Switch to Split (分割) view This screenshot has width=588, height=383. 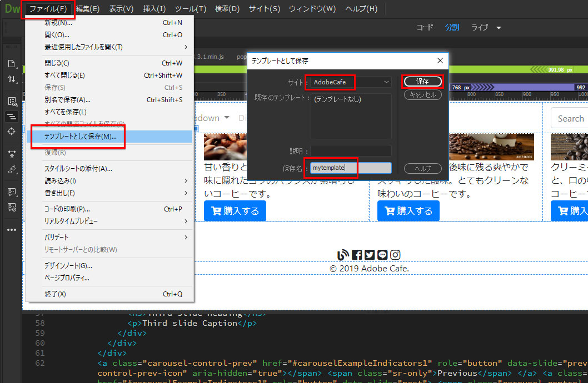(452, 27)
